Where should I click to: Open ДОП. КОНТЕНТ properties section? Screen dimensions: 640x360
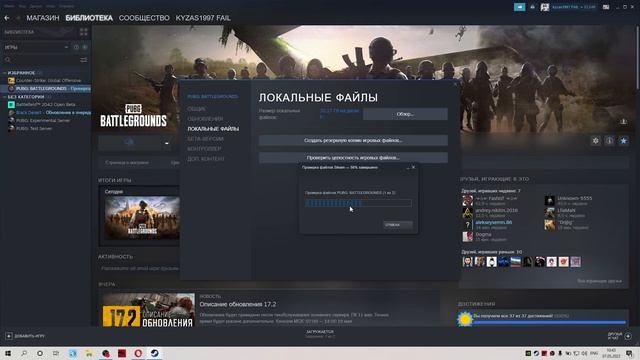tap(206, 159)
